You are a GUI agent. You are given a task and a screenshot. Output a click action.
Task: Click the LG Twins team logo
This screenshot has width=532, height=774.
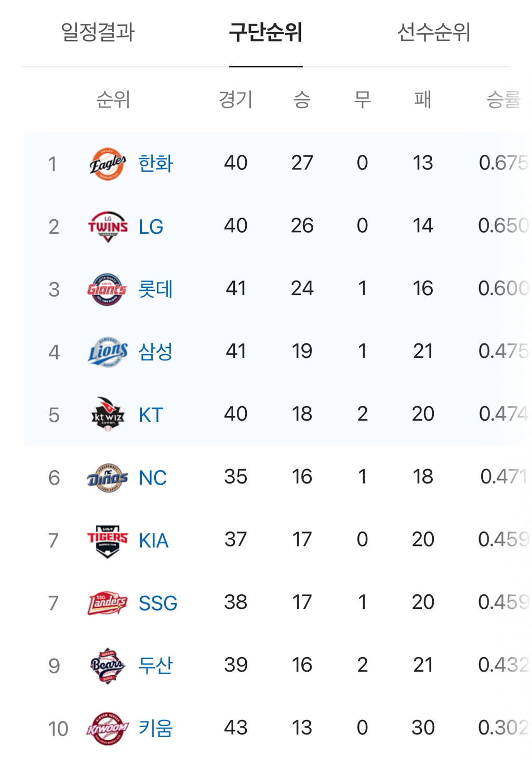108,227
